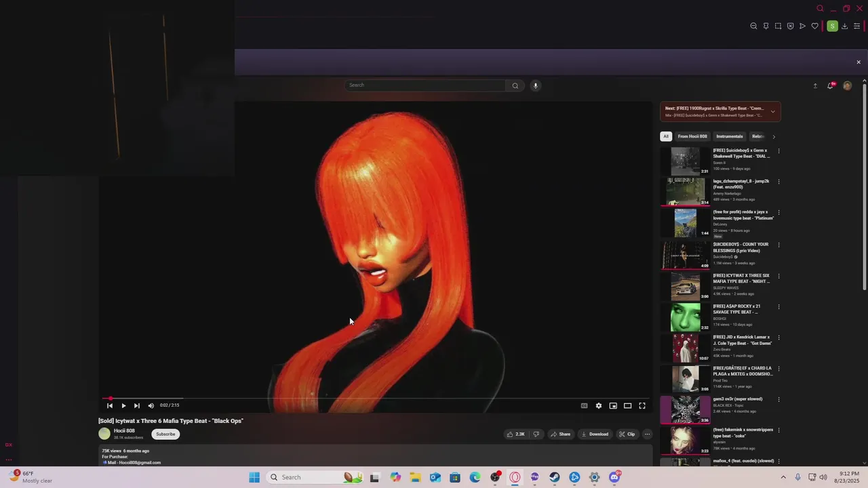Image resolution: width=868 pixels, height=488 pixels.
Task: Open the snapshot capture tool icon
Action: point(778,26)
